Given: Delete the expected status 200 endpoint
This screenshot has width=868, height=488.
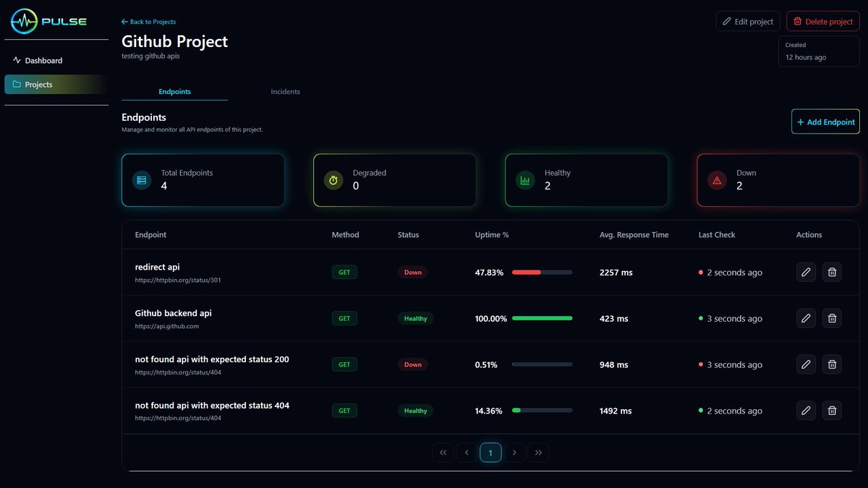Looking at the screenshot, I should [x=832, y=364].
